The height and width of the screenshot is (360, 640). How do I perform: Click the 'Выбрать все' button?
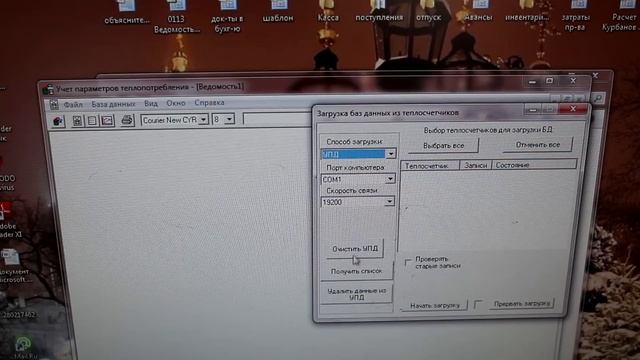coord(443,146)
